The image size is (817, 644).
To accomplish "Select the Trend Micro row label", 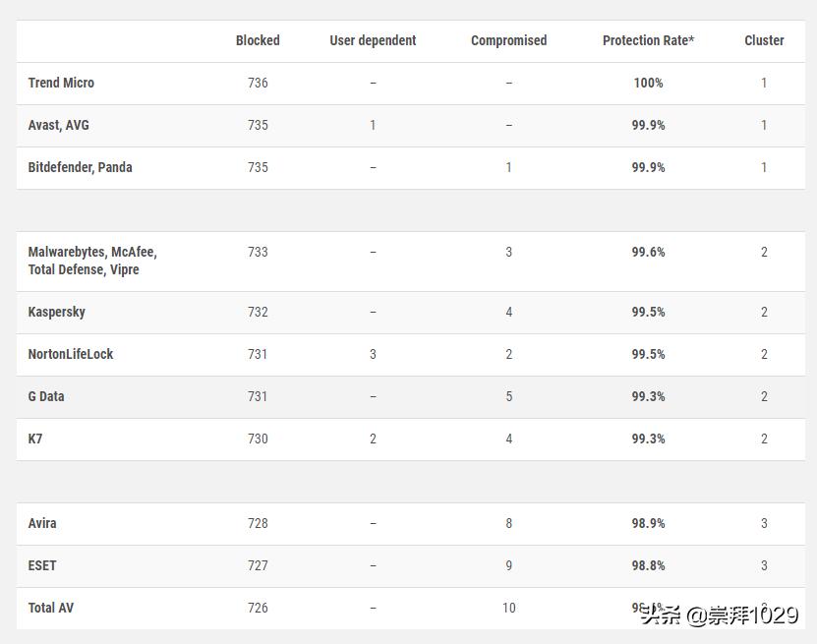I will 61,83.
